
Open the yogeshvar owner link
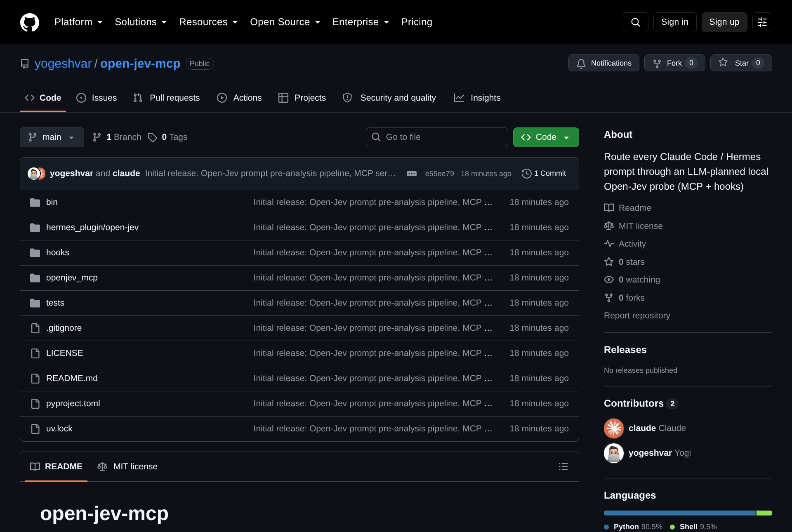tap(63, 64)
